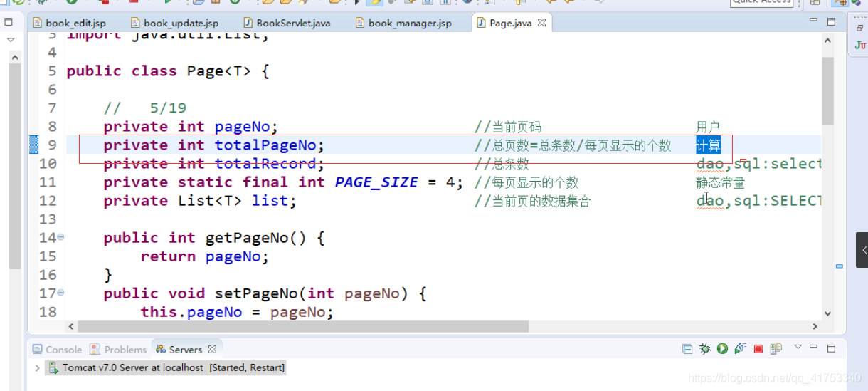
Task: Click the editor vertical scrollbar thumb
Action: [827, 90]
